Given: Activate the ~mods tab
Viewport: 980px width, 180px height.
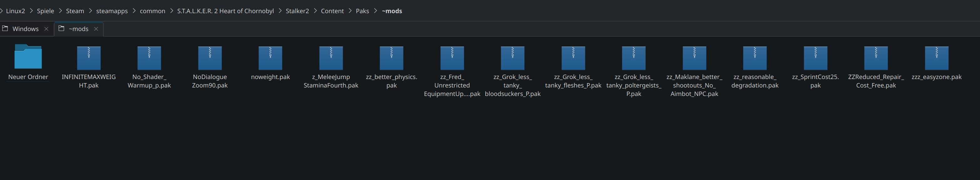Looking at the screenshot, I should (78, 29).
